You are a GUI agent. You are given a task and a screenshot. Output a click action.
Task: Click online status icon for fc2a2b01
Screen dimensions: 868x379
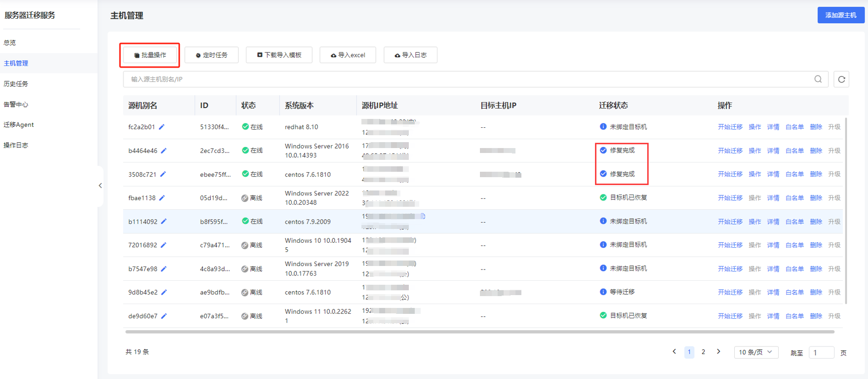[x=245, y=127]
